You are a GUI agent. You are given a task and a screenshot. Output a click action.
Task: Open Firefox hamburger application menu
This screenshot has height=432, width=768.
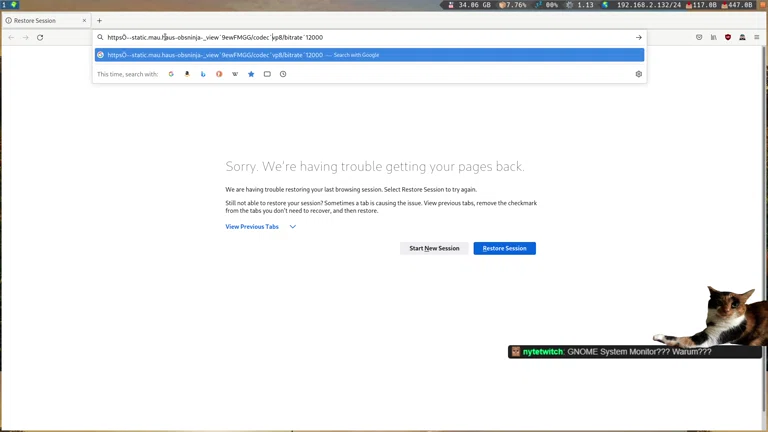756,37
